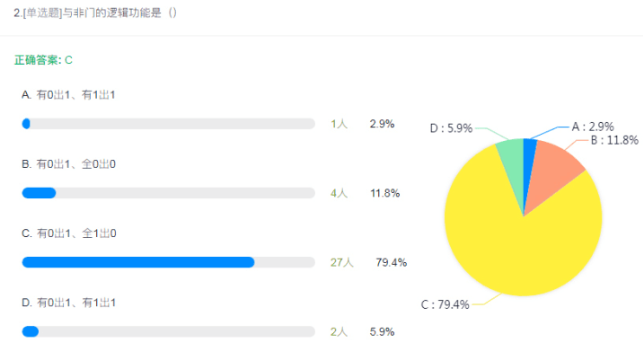
Task: Select pie label 'D : 5.9%'
Action: click(451, 128)
